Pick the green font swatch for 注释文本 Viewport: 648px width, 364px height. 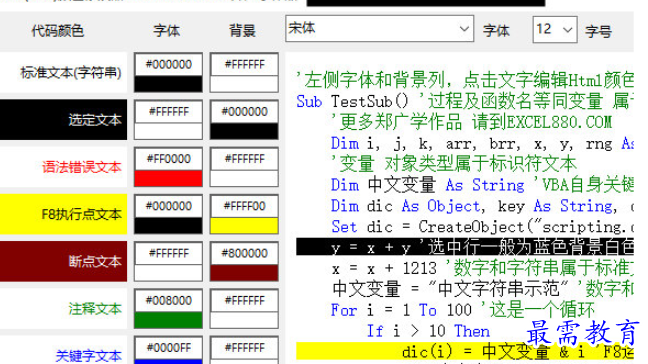169,319
